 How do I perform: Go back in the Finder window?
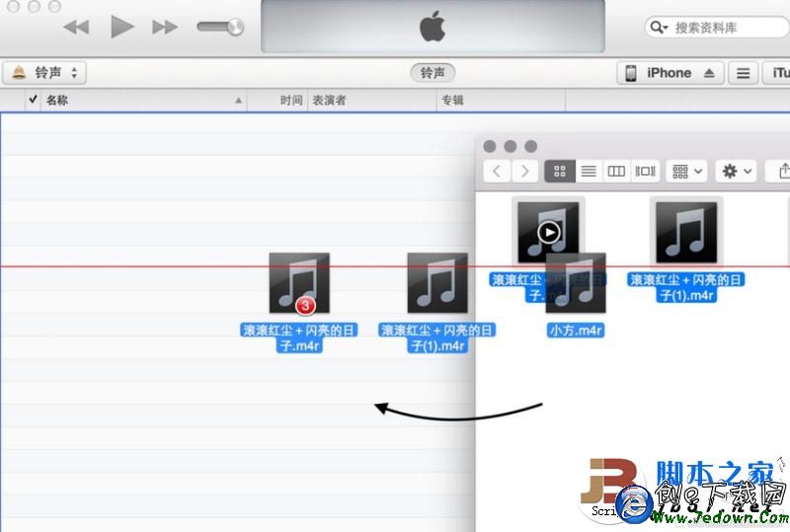tap(497, 172)
